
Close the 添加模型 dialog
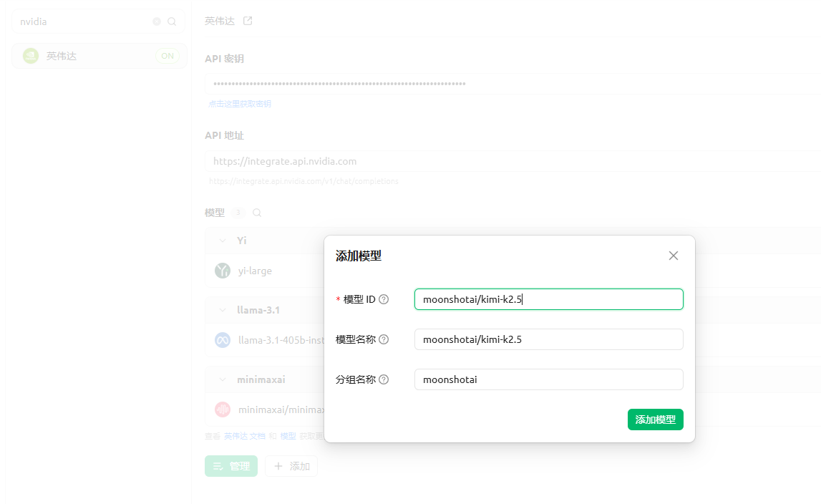674,256
